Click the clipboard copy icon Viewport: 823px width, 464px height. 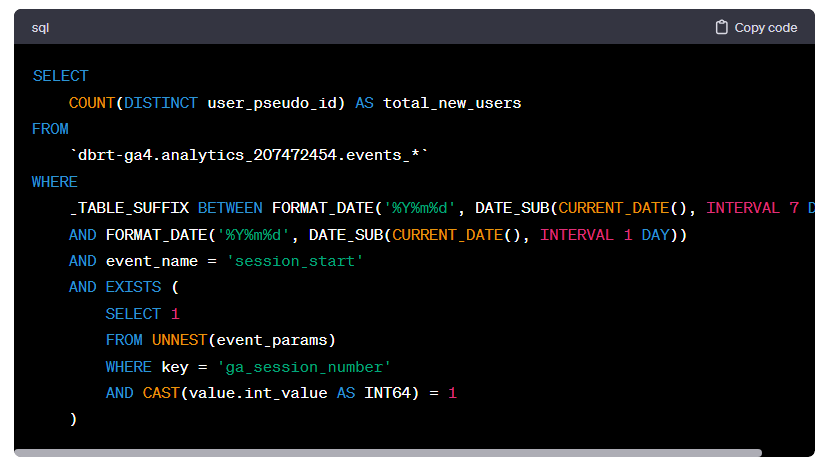(x=722, y=27)
